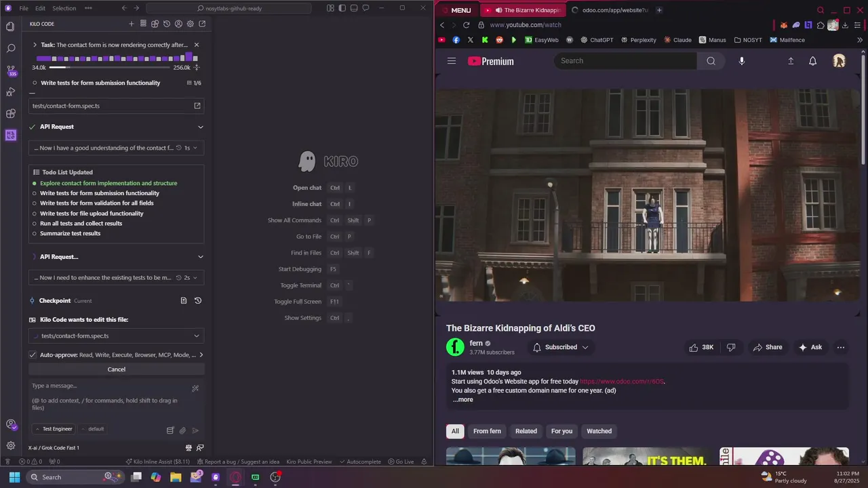Open the File menu
This screenshot has height=488, width=868.
point(24,8)
